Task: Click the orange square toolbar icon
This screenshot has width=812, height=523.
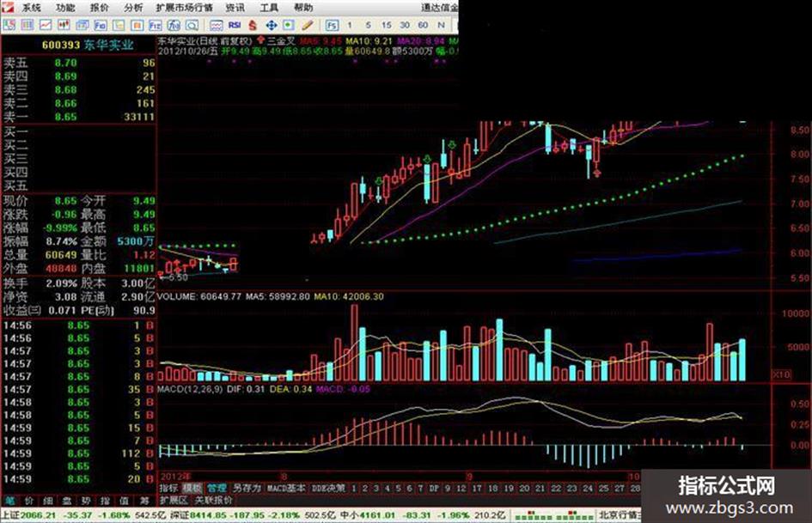Action: pyautogui.click(x=137, y=24)
